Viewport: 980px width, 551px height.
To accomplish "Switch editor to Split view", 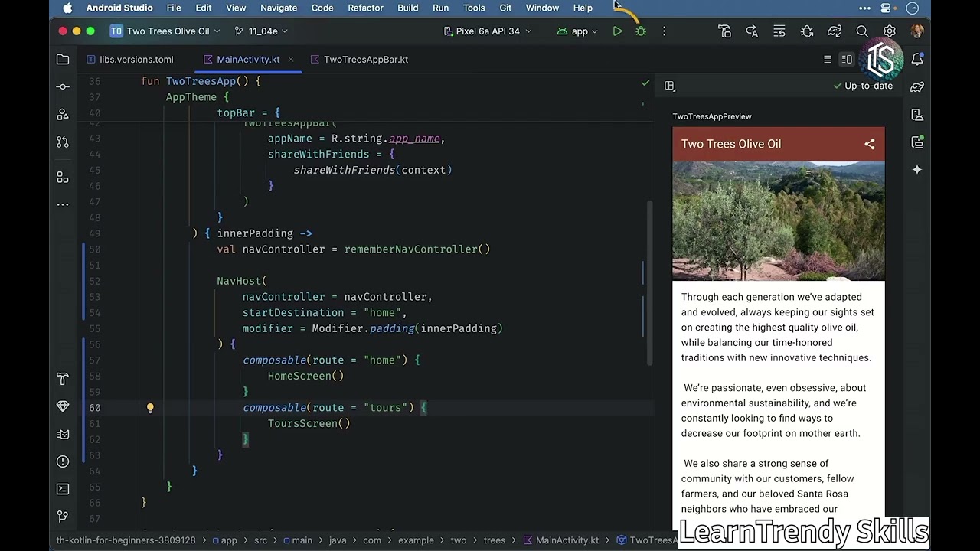I will pos(847,59).
